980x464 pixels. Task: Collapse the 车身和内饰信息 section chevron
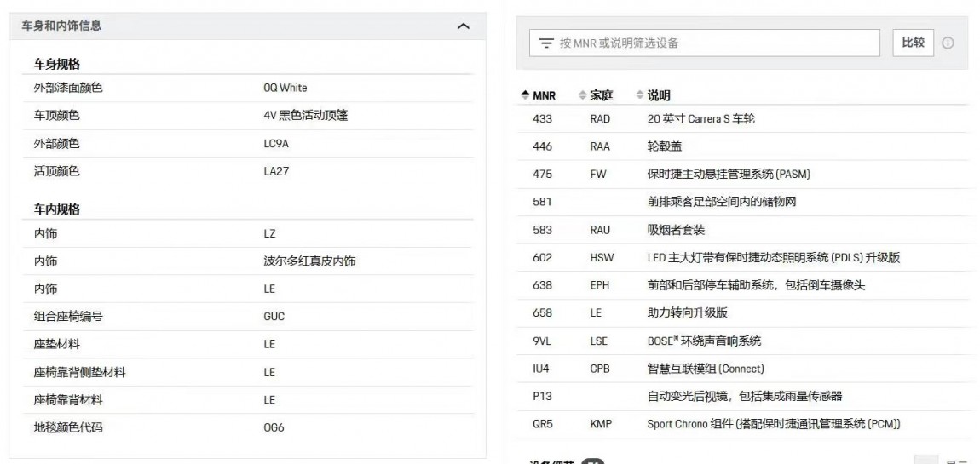[464, 27]
